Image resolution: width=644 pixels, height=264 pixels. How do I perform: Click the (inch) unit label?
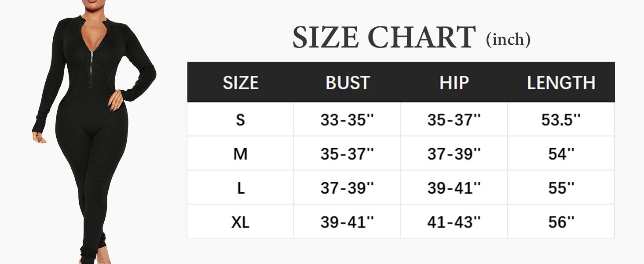508,40
